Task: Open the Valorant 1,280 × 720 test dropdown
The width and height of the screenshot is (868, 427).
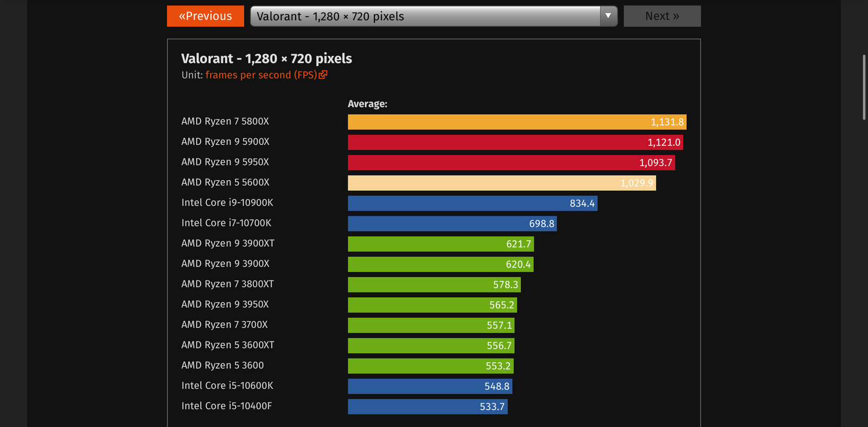Action: (x=433, y=16)
